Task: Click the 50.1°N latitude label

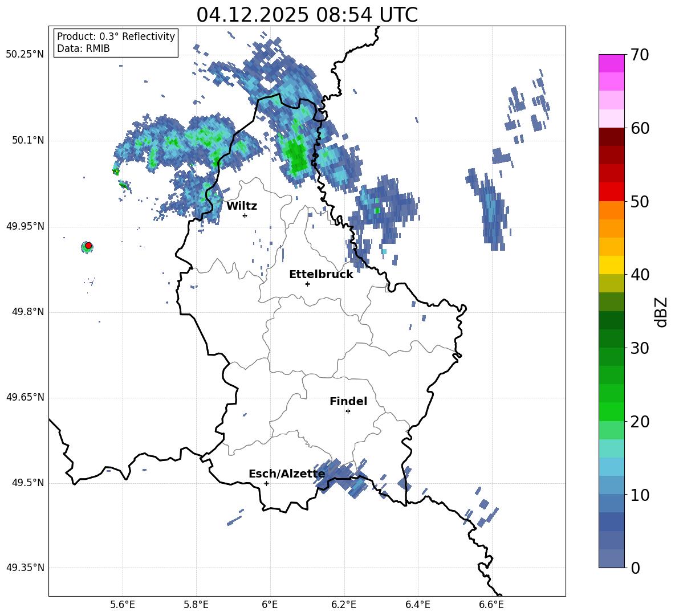Action: tap(27, 141)
